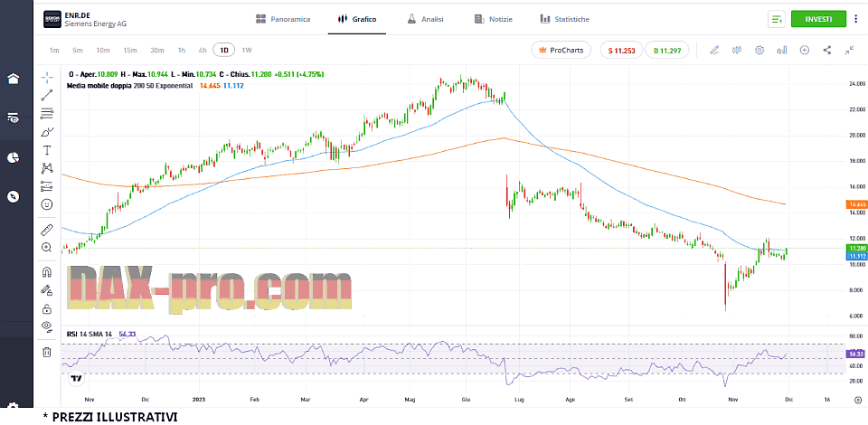Open the Watchlist eye icon in sidebar
Viewport: 868px width, 425px height.
pyautogui.click(x=14, y=118)
